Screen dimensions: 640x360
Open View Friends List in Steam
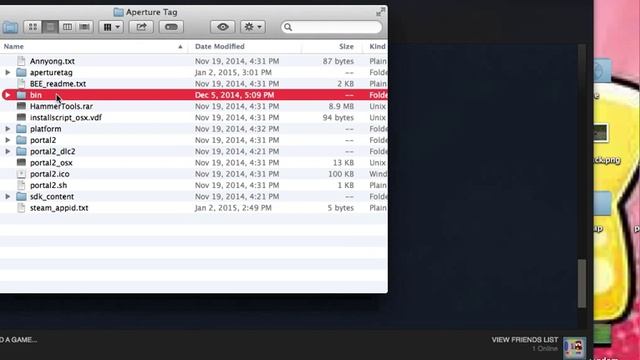click(x=524, y=340)
